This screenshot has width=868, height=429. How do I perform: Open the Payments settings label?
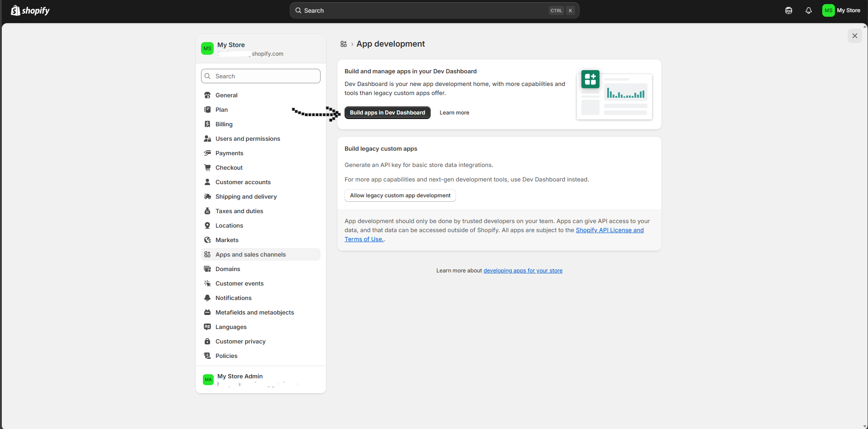tap(229, 153)
